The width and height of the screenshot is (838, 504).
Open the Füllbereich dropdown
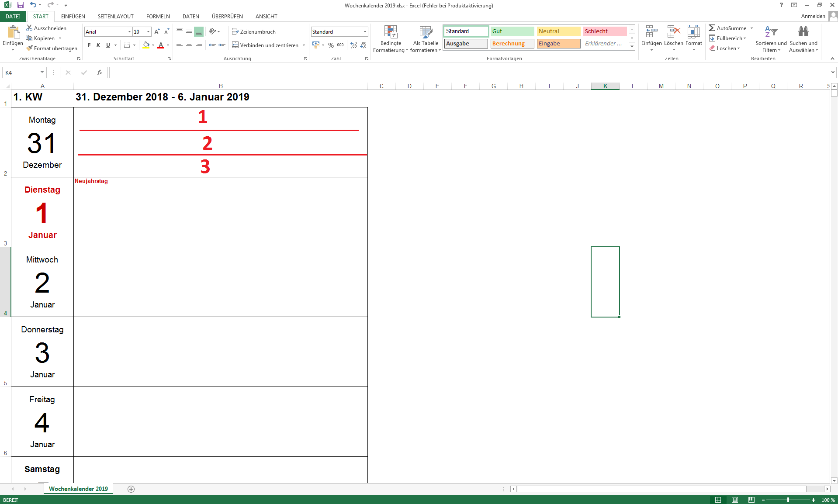coord(727,38)
